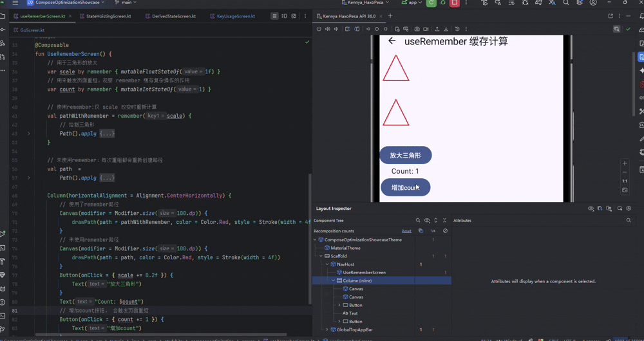Viewport: 644px width, 341px height.
Task: Open emulator window in new window icon
Action: [611, 17]
